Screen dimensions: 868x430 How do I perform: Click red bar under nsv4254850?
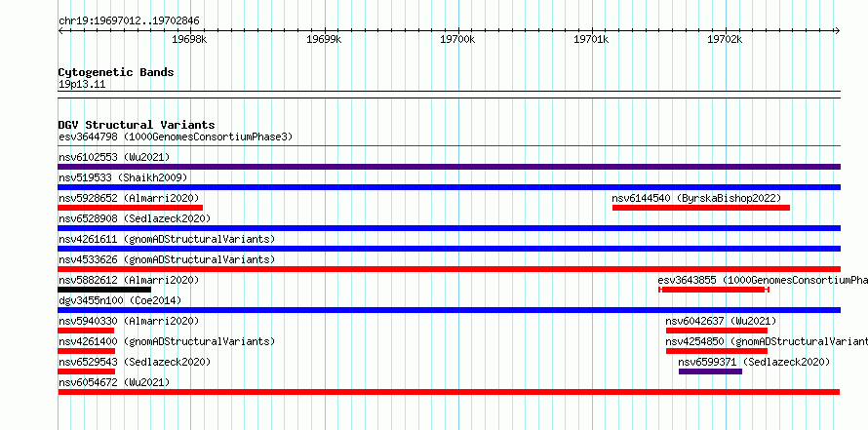(x=716, y=351)
